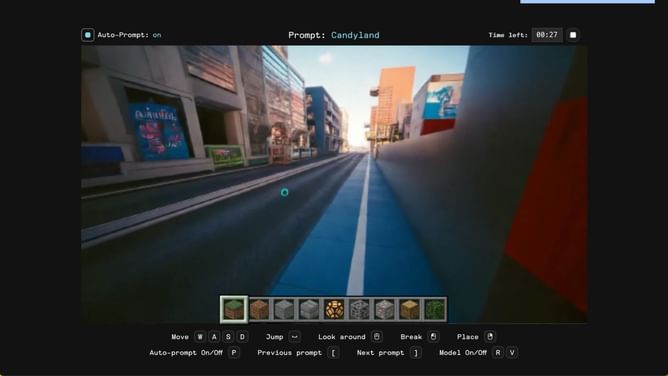Screen dimensions: 668x376
Task: Click the [ key for Previous prompt
Action: (334, 353)
